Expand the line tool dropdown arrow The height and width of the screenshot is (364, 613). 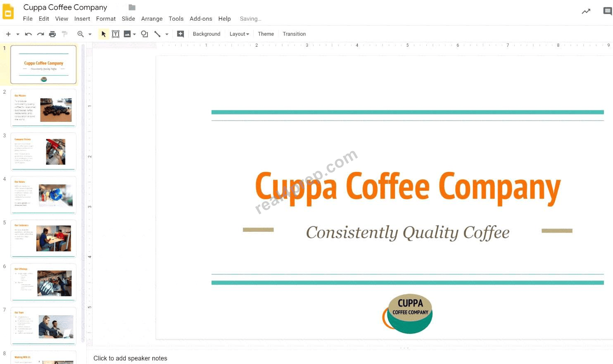tap(167, 34)
